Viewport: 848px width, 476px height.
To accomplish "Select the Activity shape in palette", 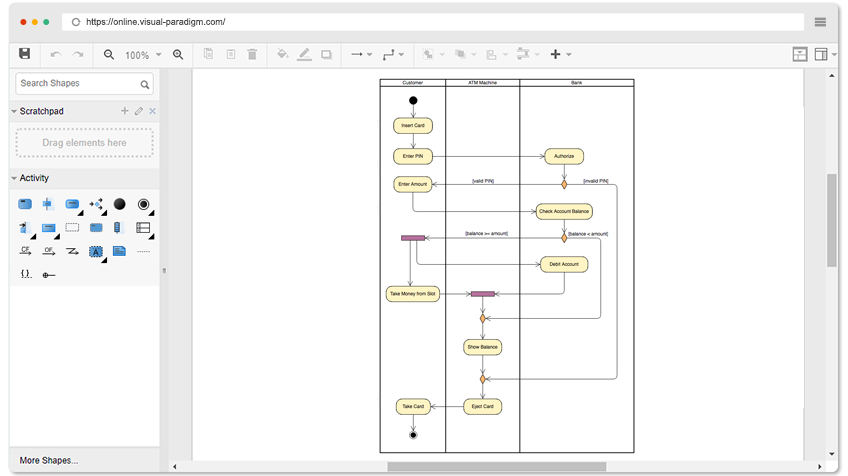I will [25, 204].
